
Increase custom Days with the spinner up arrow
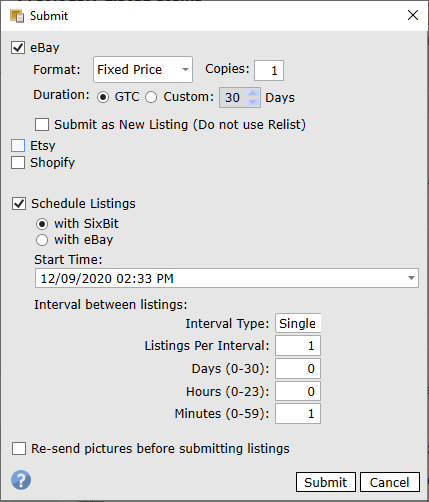point(253,93)
